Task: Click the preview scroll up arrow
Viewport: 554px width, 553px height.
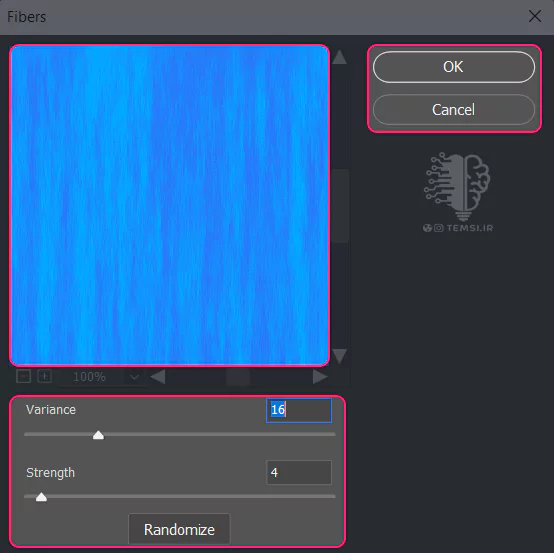Action: point(340,57)
